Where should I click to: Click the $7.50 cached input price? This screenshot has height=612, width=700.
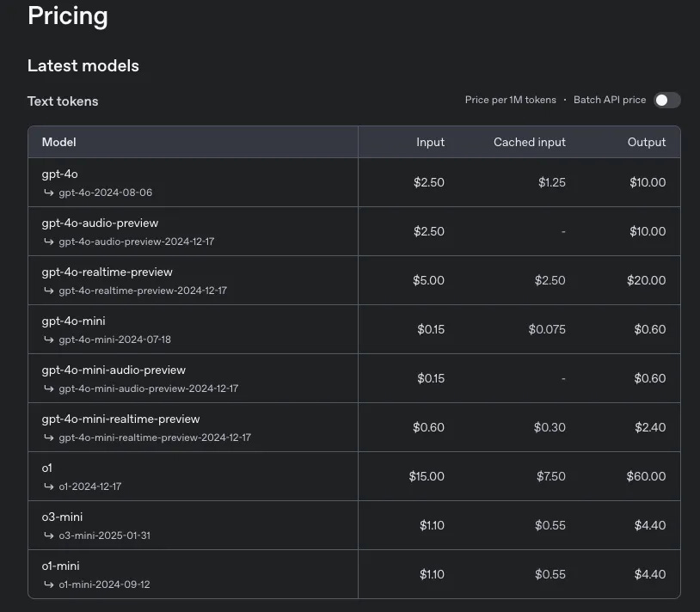point(551,476)
